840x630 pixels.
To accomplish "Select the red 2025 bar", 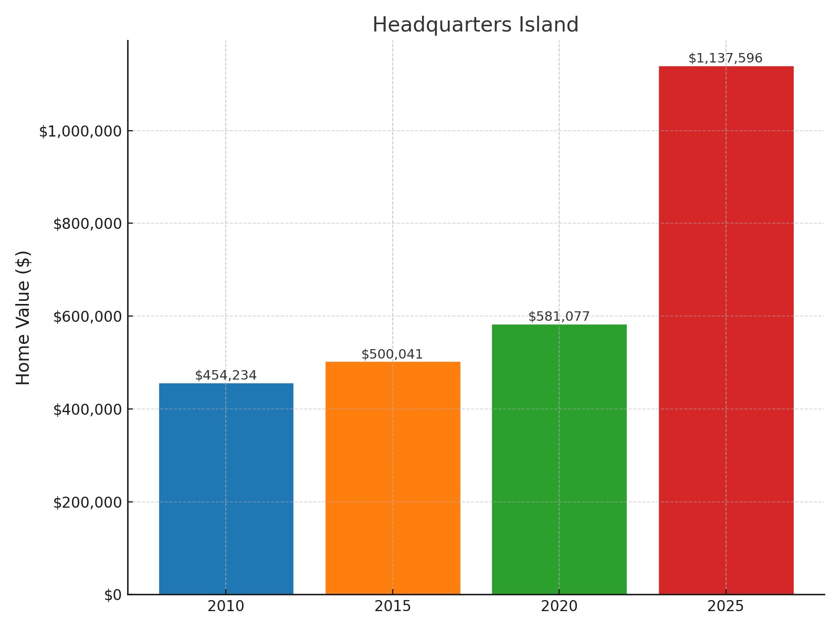I will (x=726, y=330).
